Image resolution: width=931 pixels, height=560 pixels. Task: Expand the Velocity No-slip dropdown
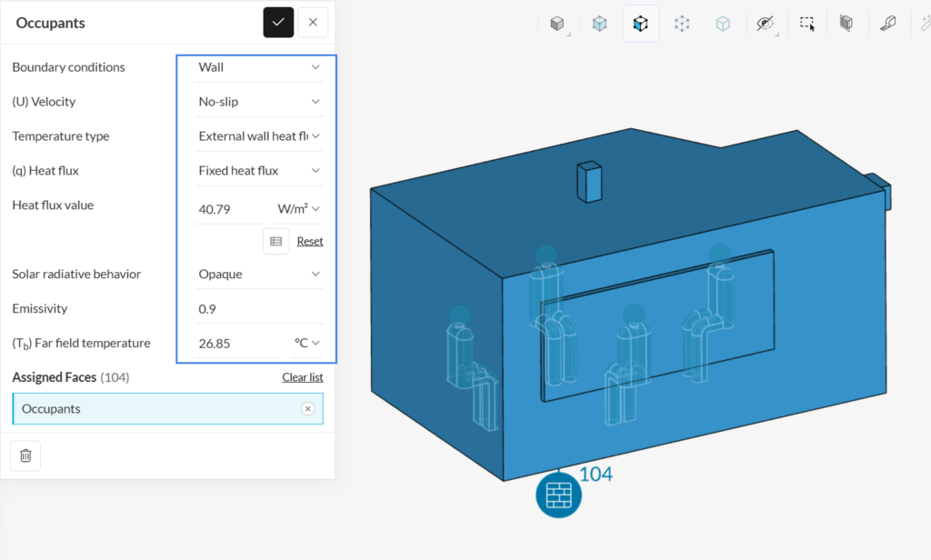259,102
